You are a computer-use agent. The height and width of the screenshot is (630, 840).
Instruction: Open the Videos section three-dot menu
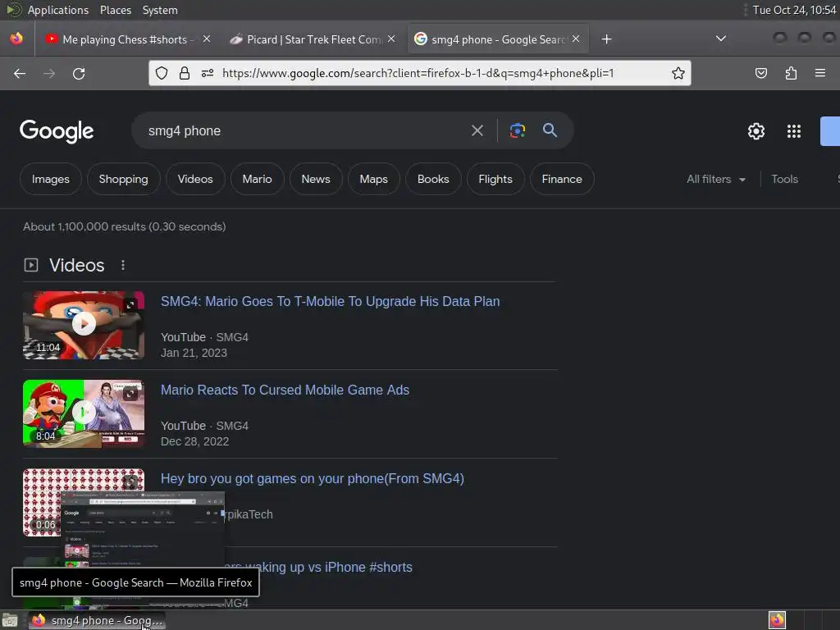(x=123, y=265)
